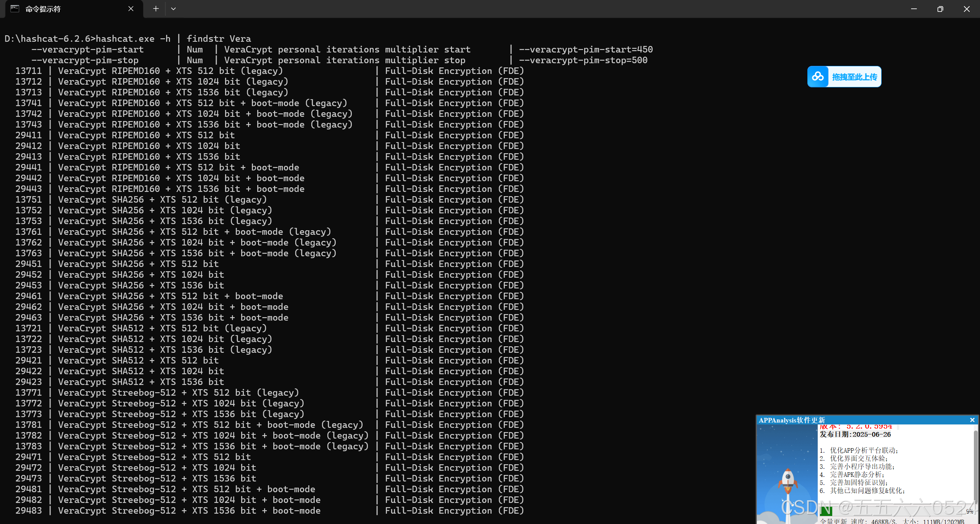The height and width of the screenshot is (524, 980).
Task: Click hash mode 29453 row
Action: tap(269, 285)
